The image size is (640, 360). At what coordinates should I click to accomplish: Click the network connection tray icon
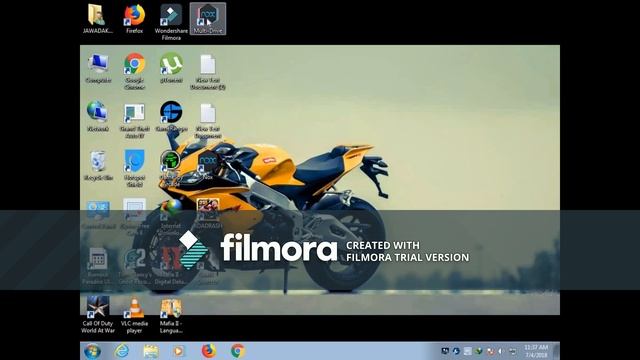click(512, 351)
